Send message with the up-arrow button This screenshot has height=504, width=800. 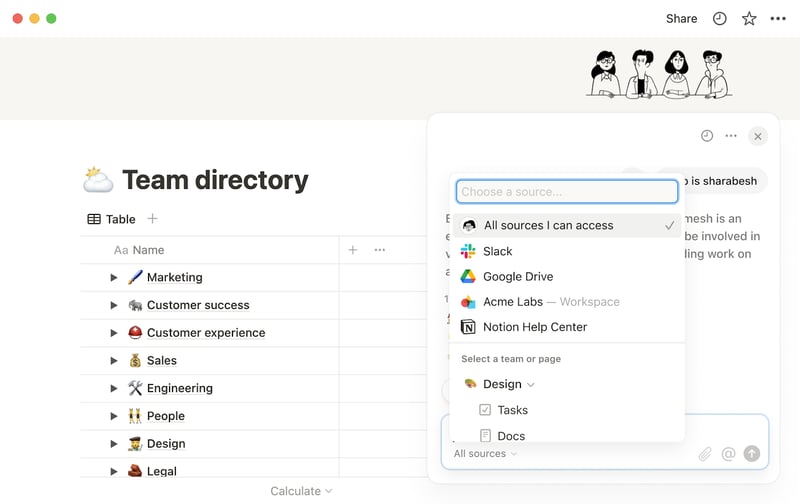[x=752, y=453]
